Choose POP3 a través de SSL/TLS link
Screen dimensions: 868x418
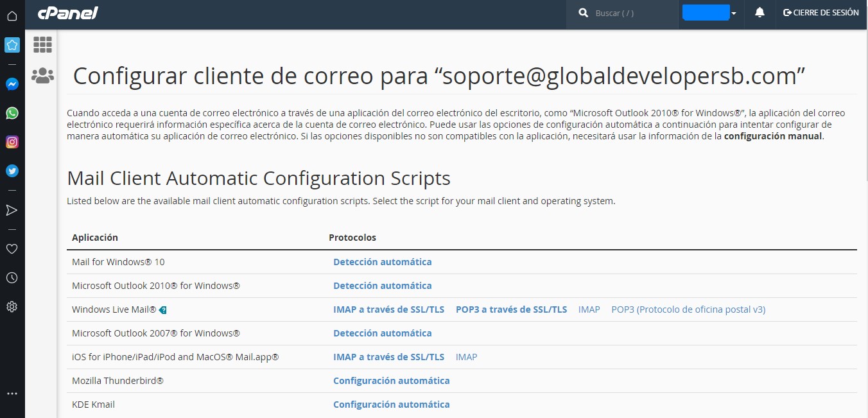[511, 309]
